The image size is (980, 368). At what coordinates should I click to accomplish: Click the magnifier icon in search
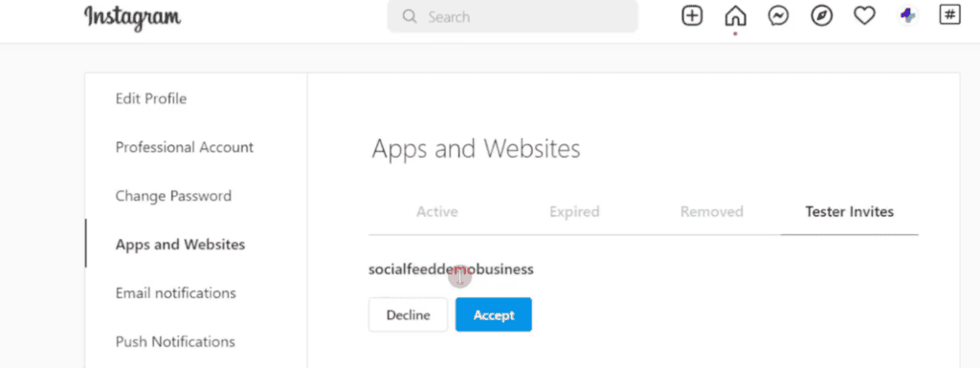click(410, 16)
